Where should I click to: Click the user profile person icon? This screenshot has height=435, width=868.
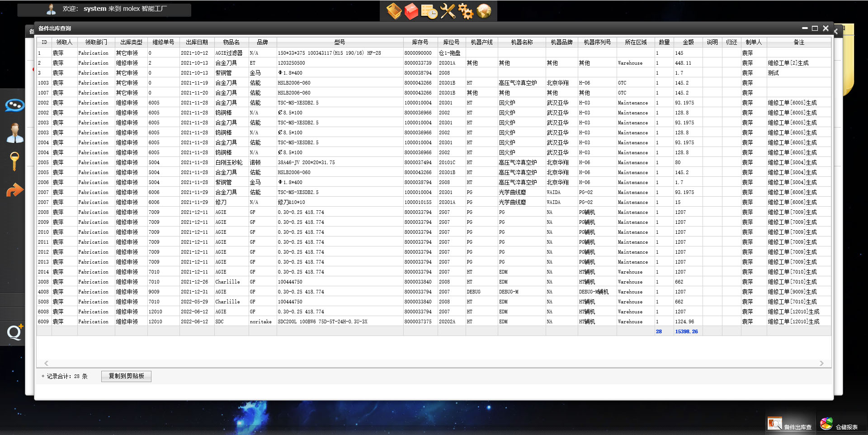coord(14,133)
